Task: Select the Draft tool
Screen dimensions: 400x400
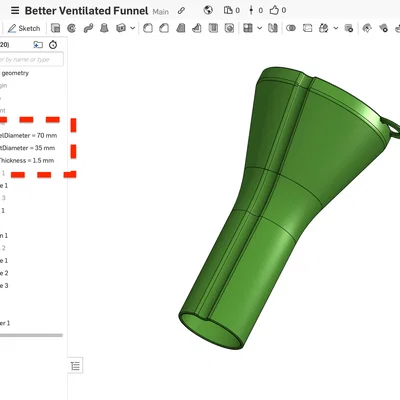Action: pyautogui.click(x=180, y=28)
